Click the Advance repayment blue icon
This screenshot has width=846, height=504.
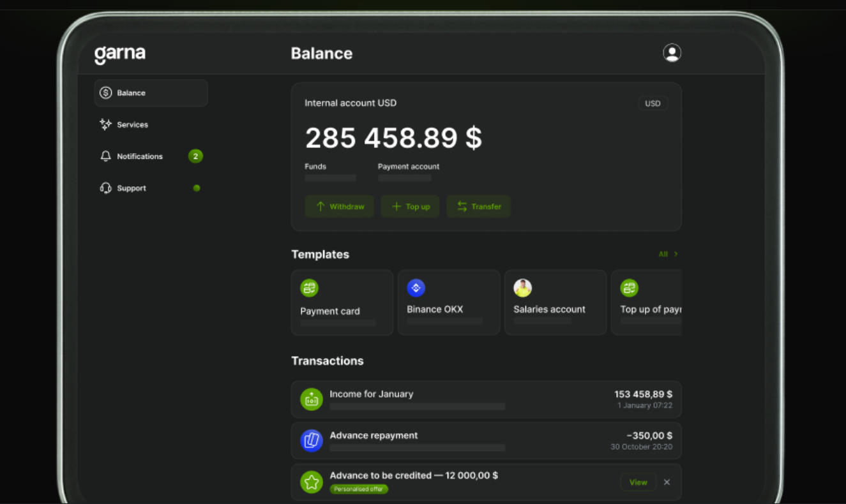[x=312, y=440]
